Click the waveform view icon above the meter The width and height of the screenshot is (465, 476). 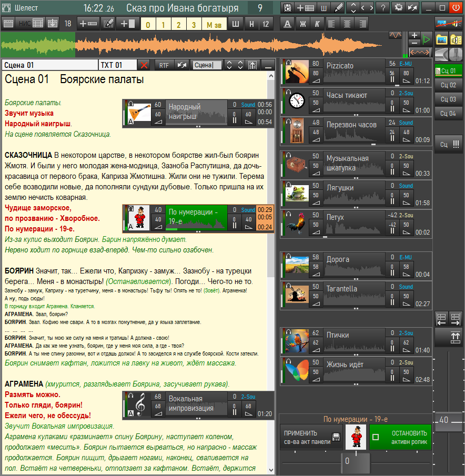pos(395,35)
